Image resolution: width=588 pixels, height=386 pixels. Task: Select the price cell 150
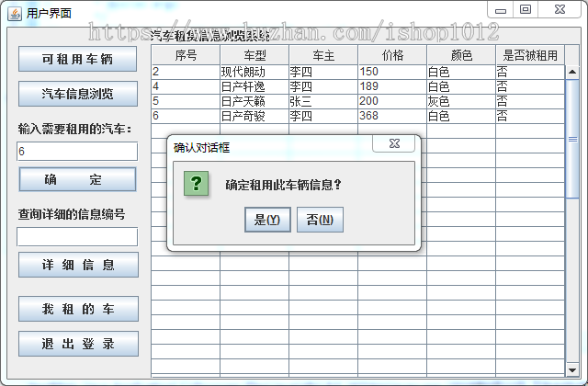[392, 72]
